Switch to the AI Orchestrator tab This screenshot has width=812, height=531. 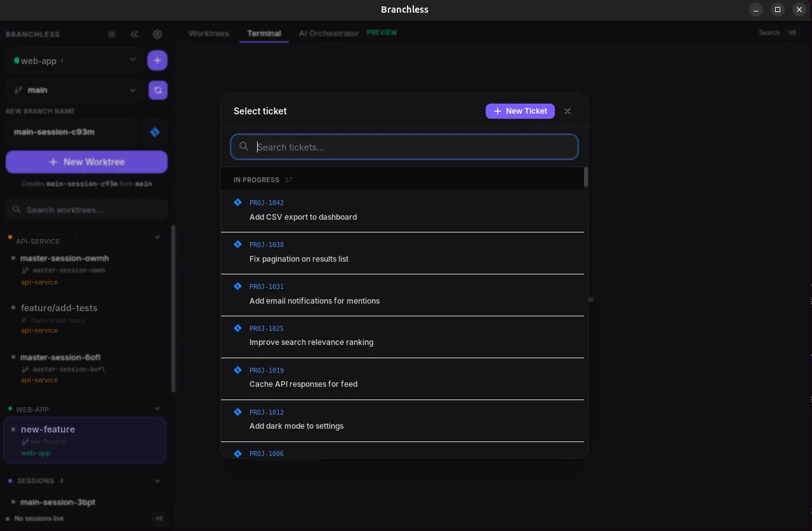[x=329, y=33]
